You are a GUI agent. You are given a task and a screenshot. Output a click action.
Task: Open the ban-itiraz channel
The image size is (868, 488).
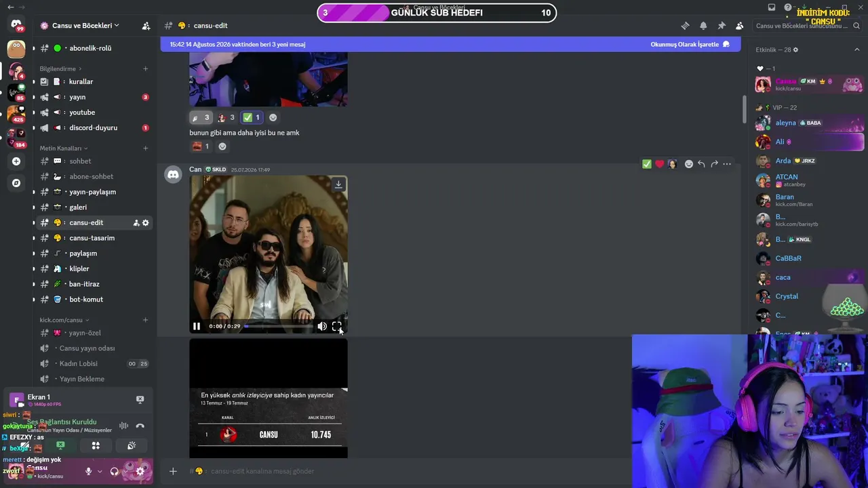tap(94, 284)
